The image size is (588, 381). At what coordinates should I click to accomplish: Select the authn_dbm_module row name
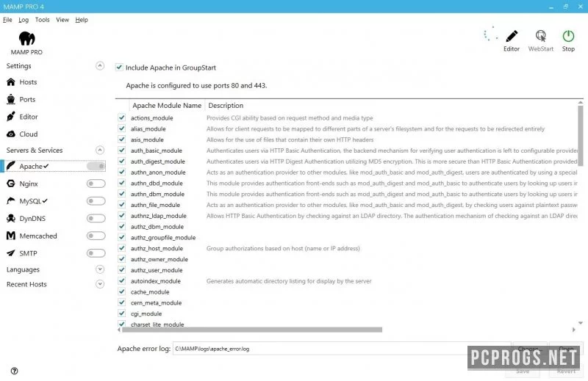[157, 194]
